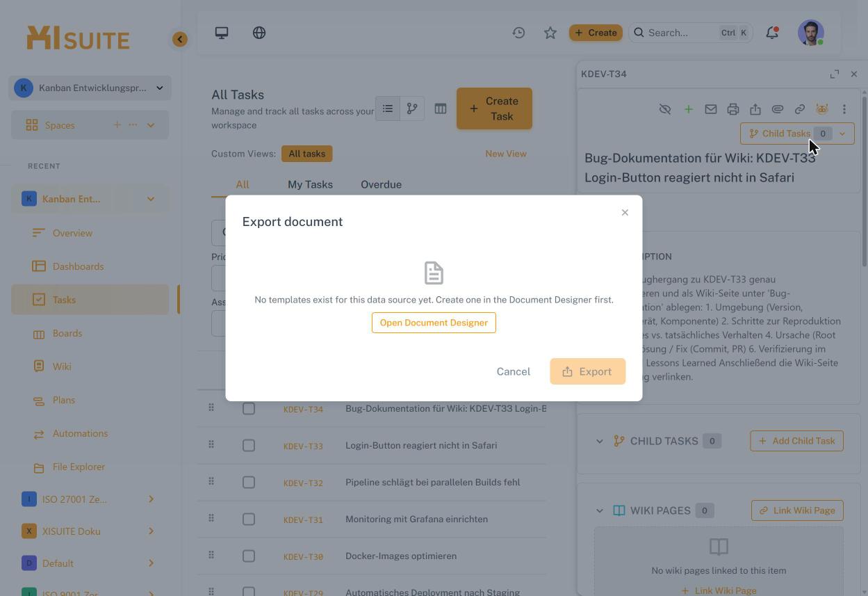Open Spaces three-dot options
The height and width of the screenshot is (596, 868).
coord(133,125)
